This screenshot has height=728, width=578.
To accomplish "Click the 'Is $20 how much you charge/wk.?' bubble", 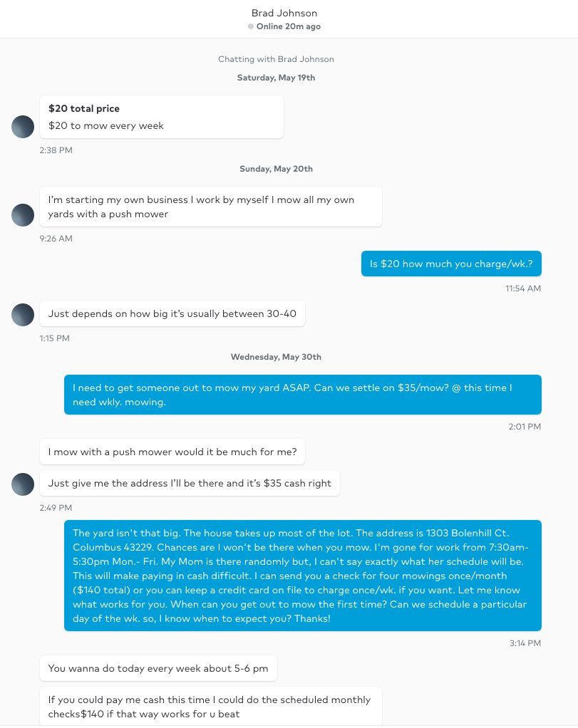I will coord(451,264).
